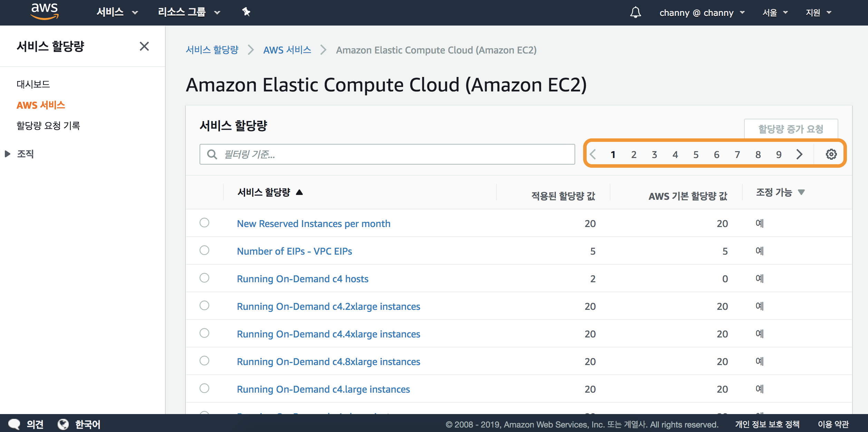Viewport: 868px width, 432px height.
Task: Click 의견 feedback link in footer
Action: pyautogui.click(x=35, y=424)
